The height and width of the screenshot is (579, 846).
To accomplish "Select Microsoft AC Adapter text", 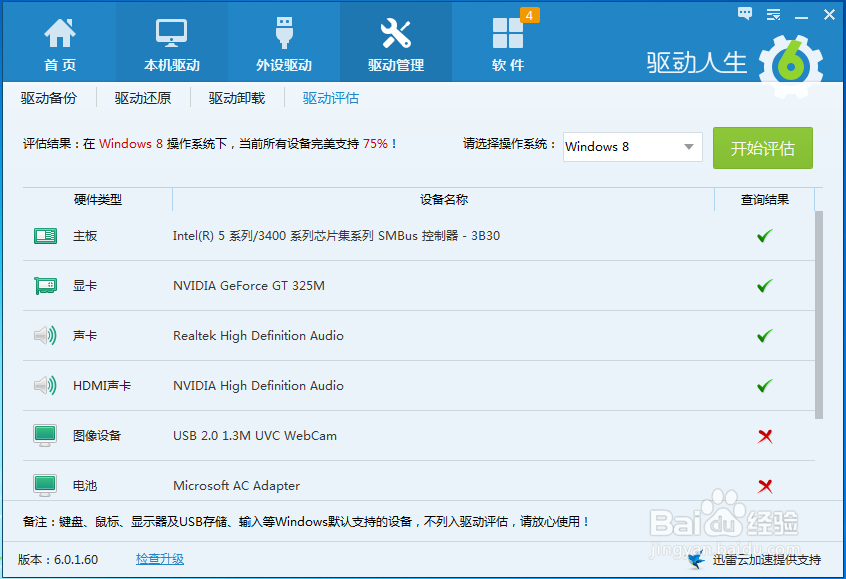I will point(236,486).
